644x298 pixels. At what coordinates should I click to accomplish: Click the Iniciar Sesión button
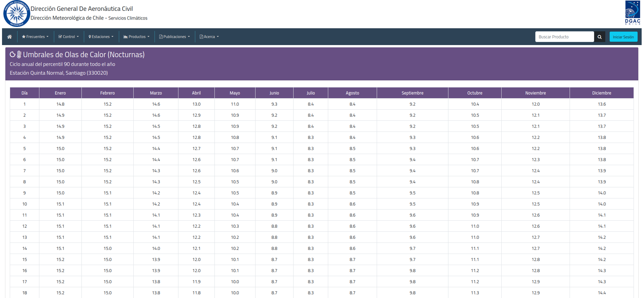pos(623,37)
